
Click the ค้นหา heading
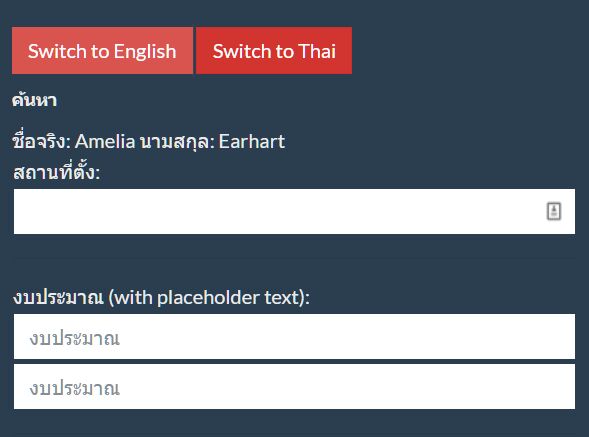point(34,100)
